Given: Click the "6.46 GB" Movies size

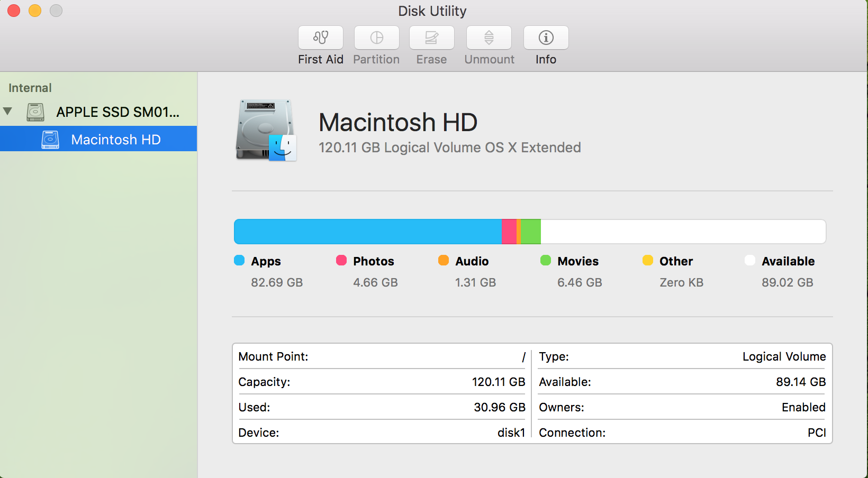Looking at the screenshot, I should pos(580,282).
